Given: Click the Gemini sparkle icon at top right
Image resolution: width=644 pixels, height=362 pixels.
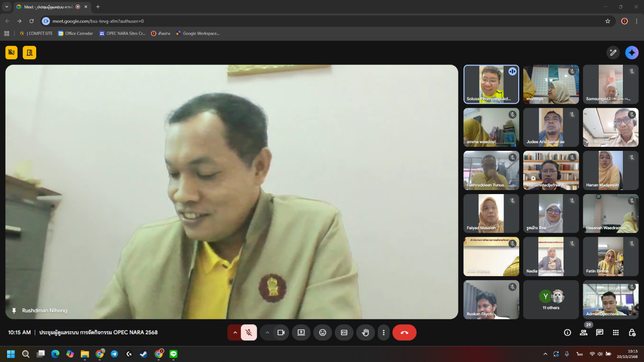Looking at the screenshot, I should click(x=631, y=52).
